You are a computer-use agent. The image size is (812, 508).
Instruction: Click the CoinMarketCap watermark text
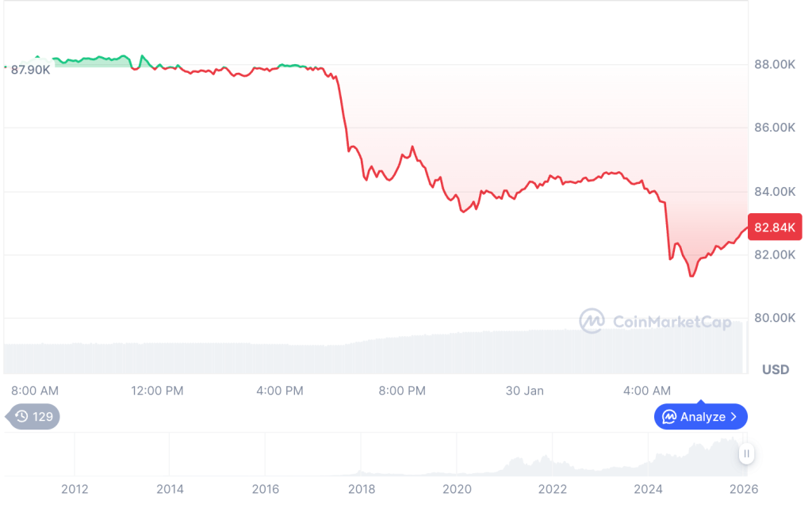tap(672, 322)
